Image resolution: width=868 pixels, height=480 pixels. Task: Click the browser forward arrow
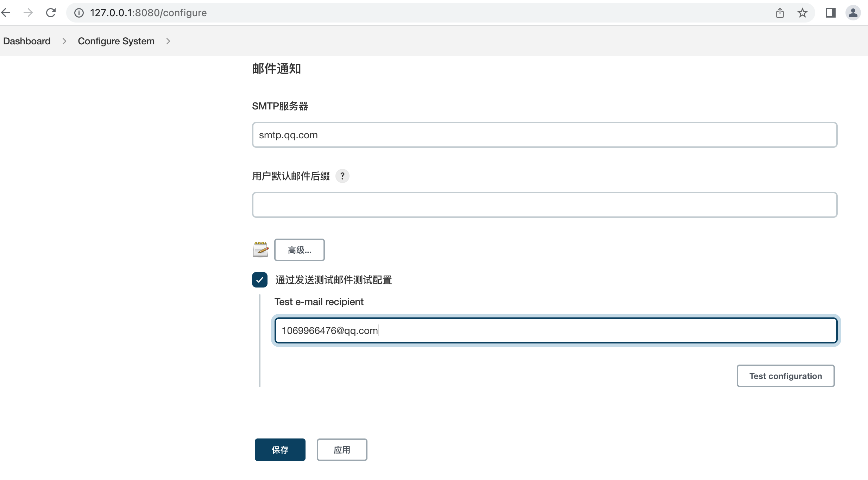[x=28, y=13]
